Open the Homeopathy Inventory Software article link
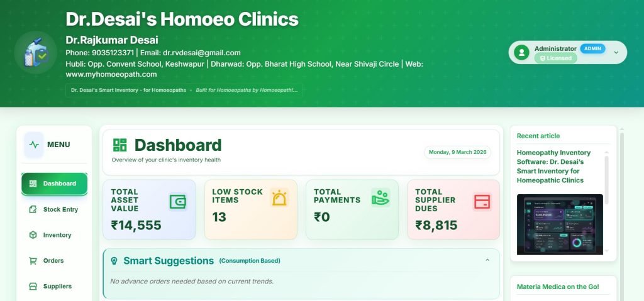644x301 pixels. click(x=553, y=167)
